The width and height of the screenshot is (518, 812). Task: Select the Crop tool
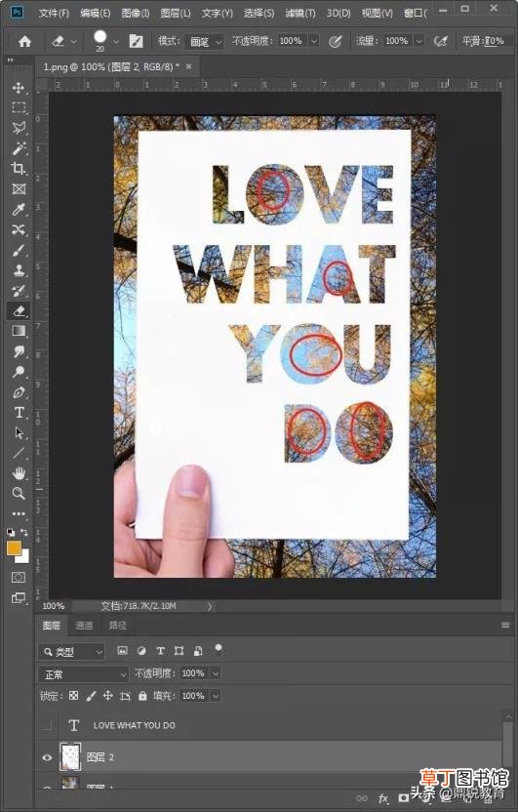pyautogui.click(x=19, y=168)
